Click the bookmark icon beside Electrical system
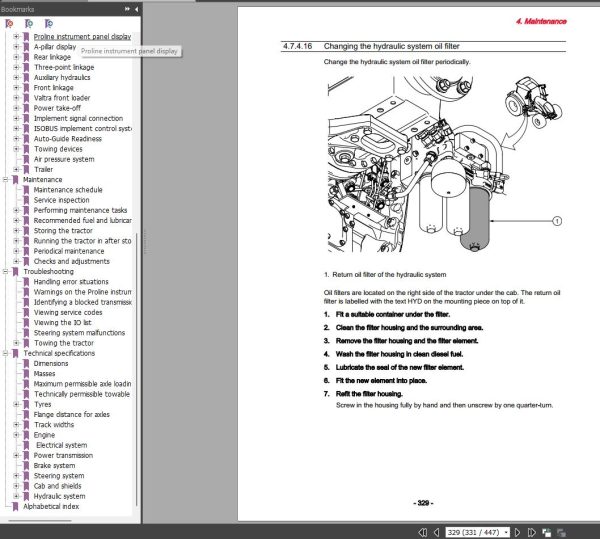The height and width of the screenshot is (539, 600). 26,445
